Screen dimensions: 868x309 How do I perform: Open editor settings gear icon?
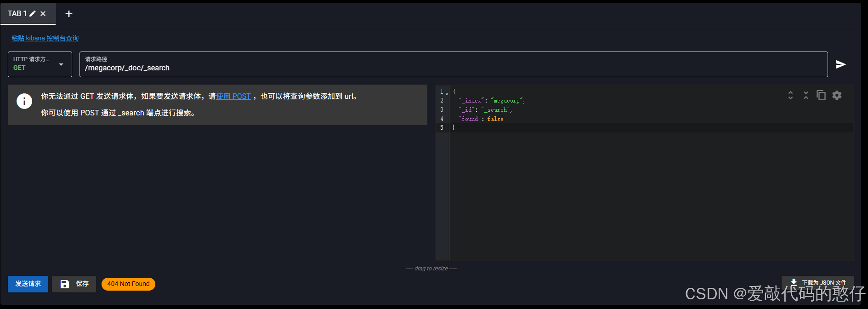click(837, 95)
